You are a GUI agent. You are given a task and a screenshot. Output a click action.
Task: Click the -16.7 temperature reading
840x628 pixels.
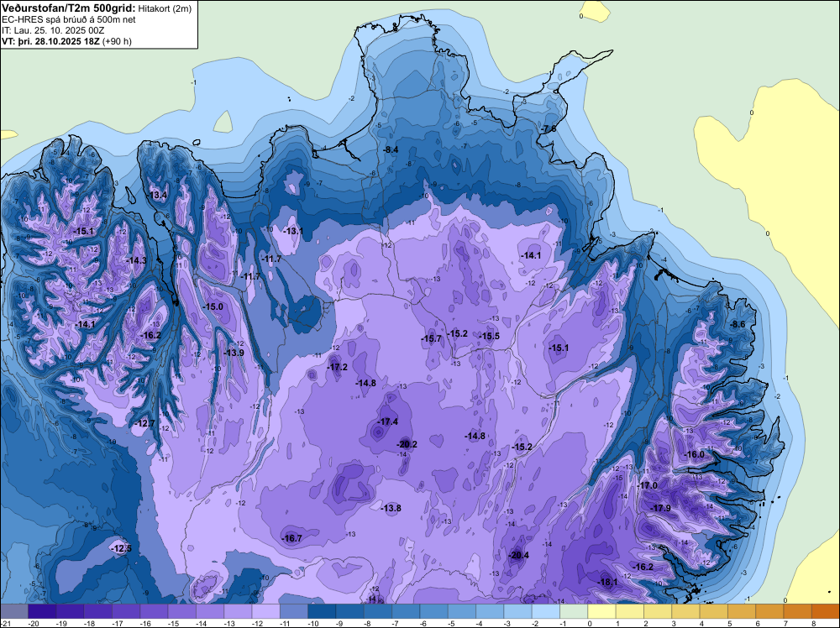tap(292, 539)
